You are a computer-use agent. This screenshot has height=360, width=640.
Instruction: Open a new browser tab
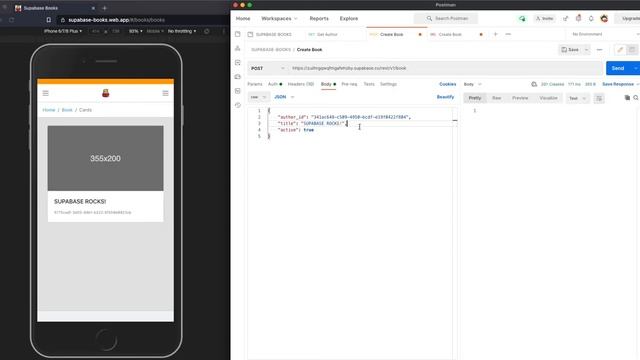pos(104,8)
